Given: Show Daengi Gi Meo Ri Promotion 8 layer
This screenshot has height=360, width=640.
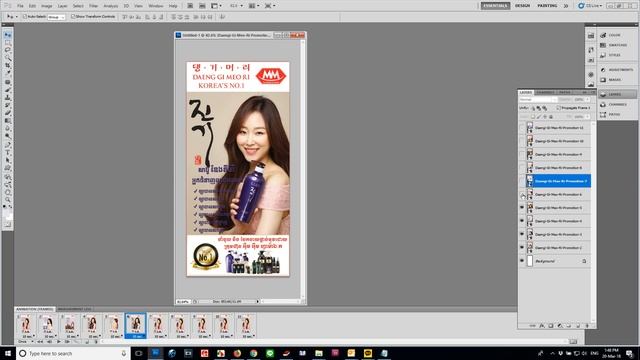Looking at the screenshot, I should [x=522, y=168].
